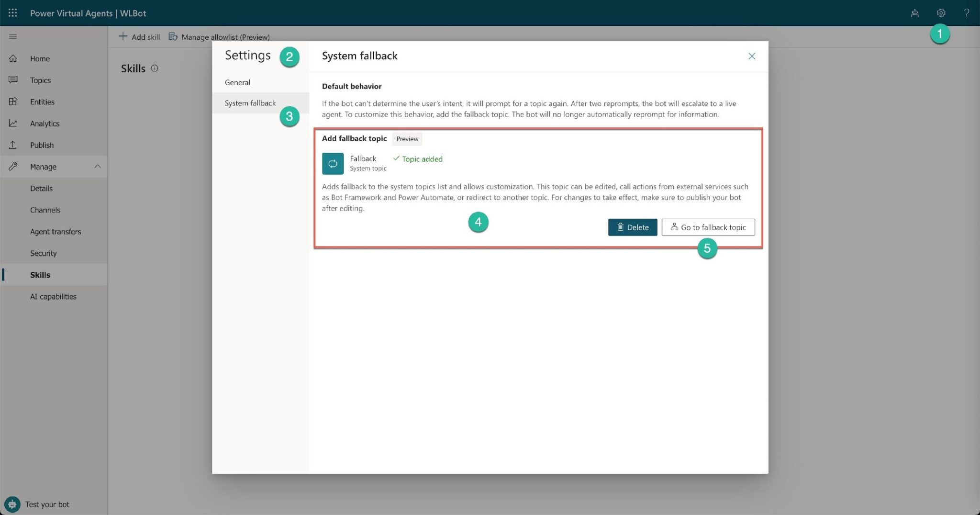This screenshot has width=980, height=515.
Task: Click Manage allowlist (Preview) text
Action: [x=225, y=37]
